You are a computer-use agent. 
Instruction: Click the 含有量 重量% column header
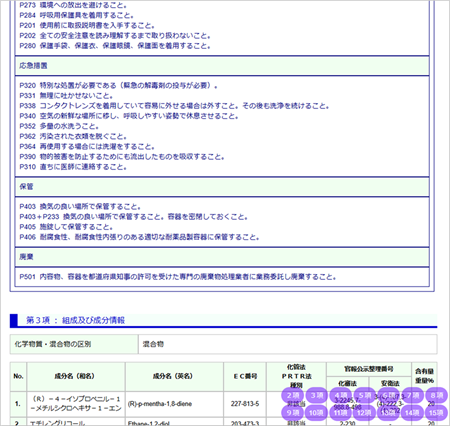[x=424, y=376]
